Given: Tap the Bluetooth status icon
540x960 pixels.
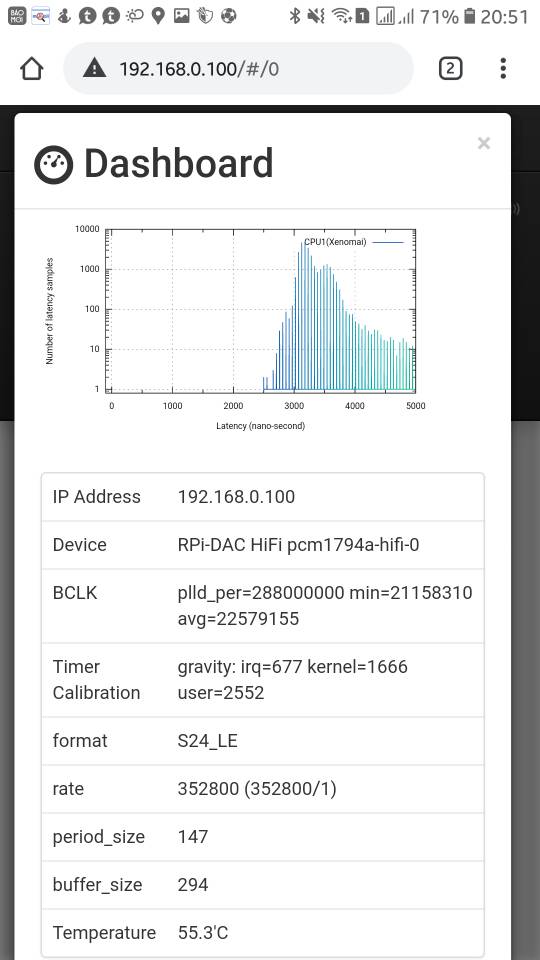Looking at the screenshot, I should click(x=294, y=16).
